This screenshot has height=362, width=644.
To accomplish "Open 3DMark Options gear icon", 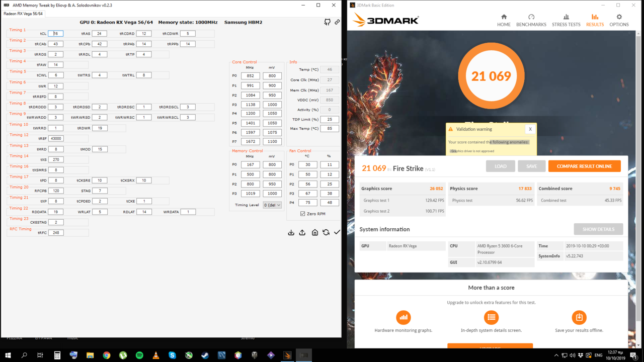I will pyautogui.click(x=619, y=17).
